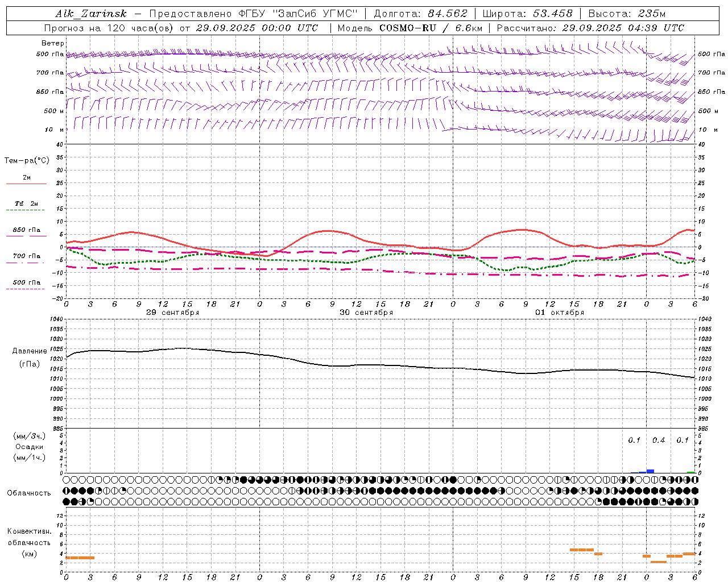Click the '(мм/1ч.)' precipitation unit label
The height and width of the screenshot is (582, 728).
(29, 458)
